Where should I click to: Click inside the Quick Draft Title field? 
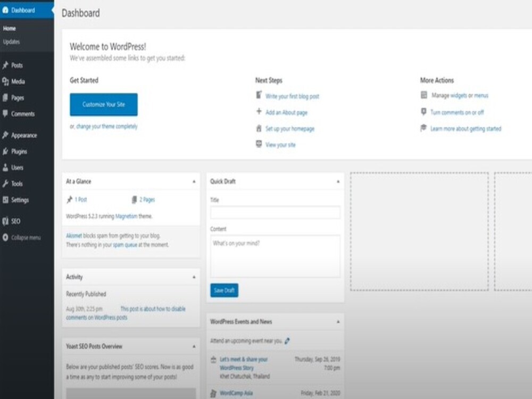pos(275,212)
